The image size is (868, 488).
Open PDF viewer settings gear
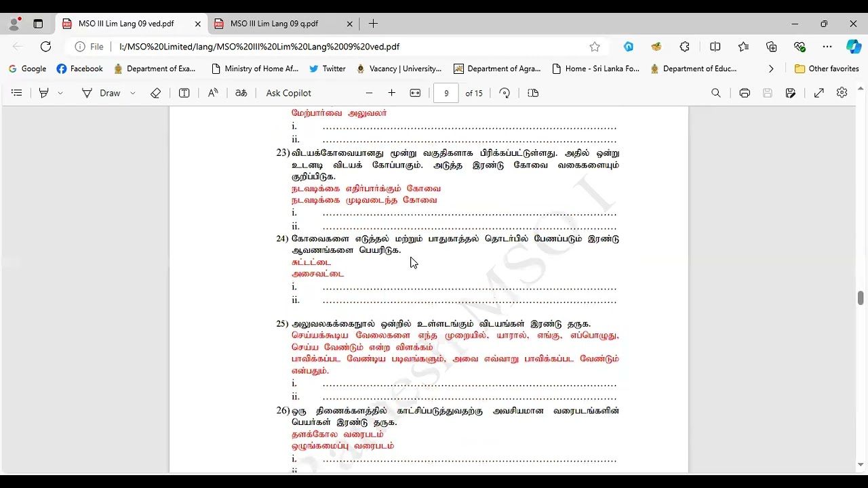point(842,93)
